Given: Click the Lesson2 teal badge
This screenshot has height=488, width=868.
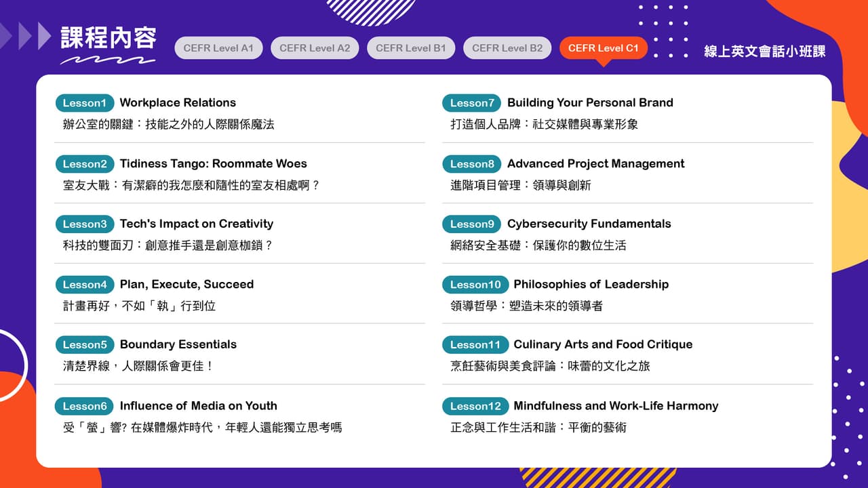Looking at the screenshot, I should coord(85,164).
